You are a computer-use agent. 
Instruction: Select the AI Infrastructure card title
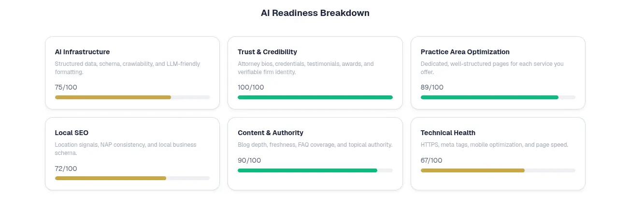tap(82, 52)
